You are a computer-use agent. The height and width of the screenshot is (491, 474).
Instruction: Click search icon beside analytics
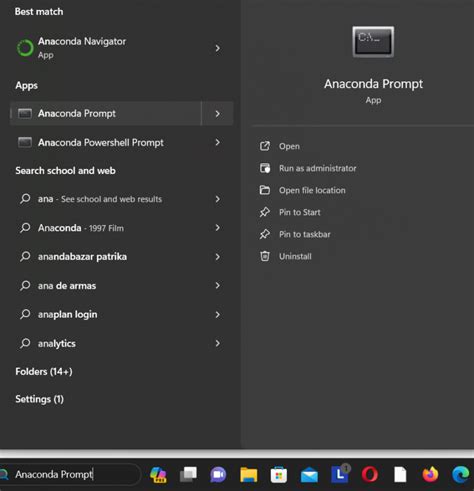point(25,343)
